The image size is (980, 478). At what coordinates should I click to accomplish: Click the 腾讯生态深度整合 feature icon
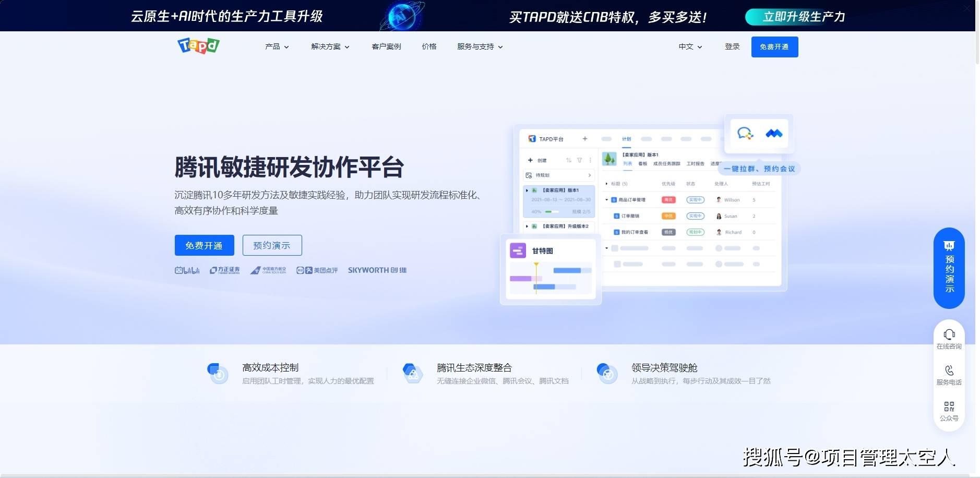coord(413,373)
